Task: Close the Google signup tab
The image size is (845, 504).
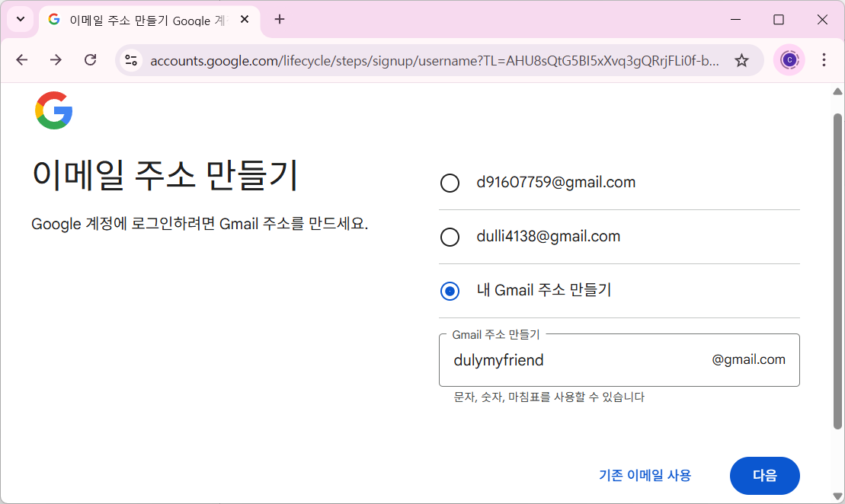Action: pos(244,19)
